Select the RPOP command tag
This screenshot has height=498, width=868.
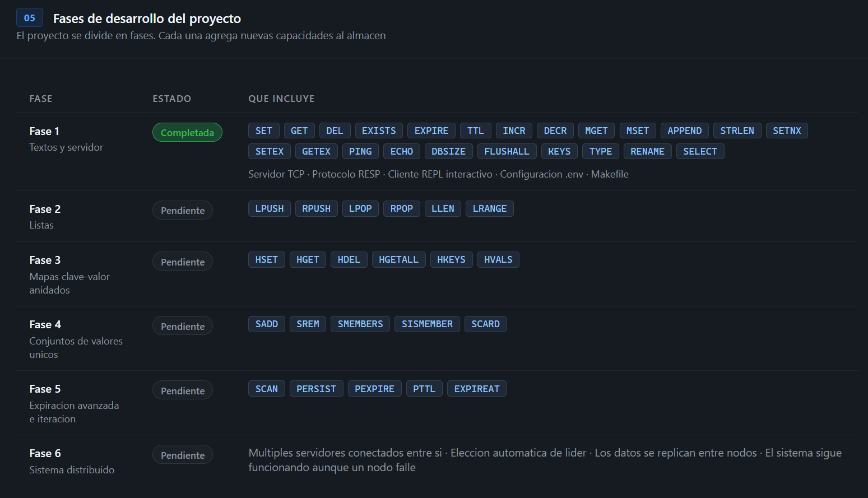point(402,208)
